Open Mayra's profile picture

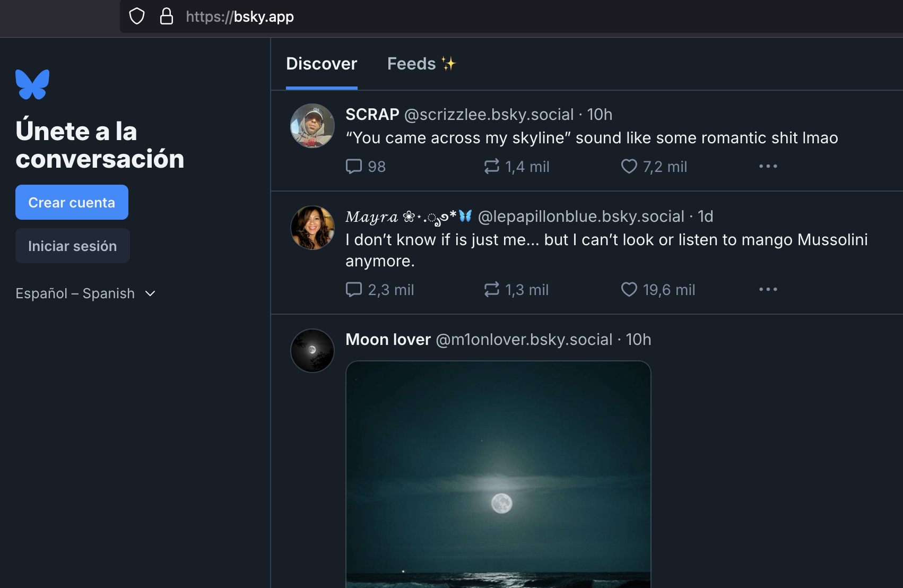point(312,228)
